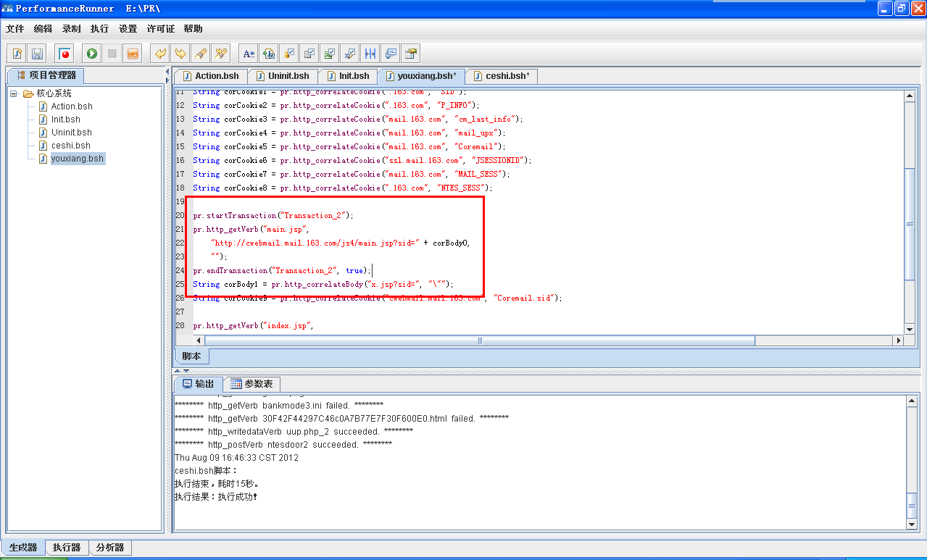The image size is (927, 560).
Task: Select Action.bsh in project tree
Action: point(71,106)
